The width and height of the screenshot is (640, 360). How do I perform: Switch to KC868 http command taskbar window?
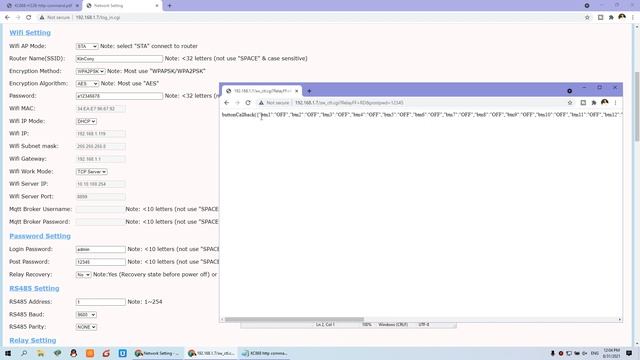(264, 353)
